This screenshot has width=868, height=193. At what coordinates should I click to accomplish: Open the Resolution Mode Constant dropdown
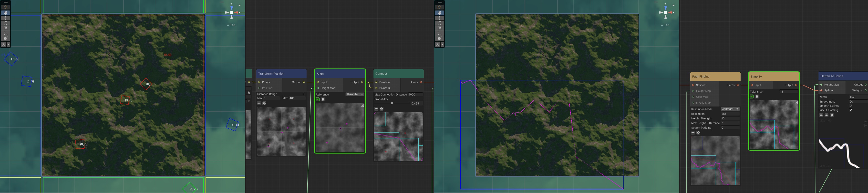tap(730, 109)
